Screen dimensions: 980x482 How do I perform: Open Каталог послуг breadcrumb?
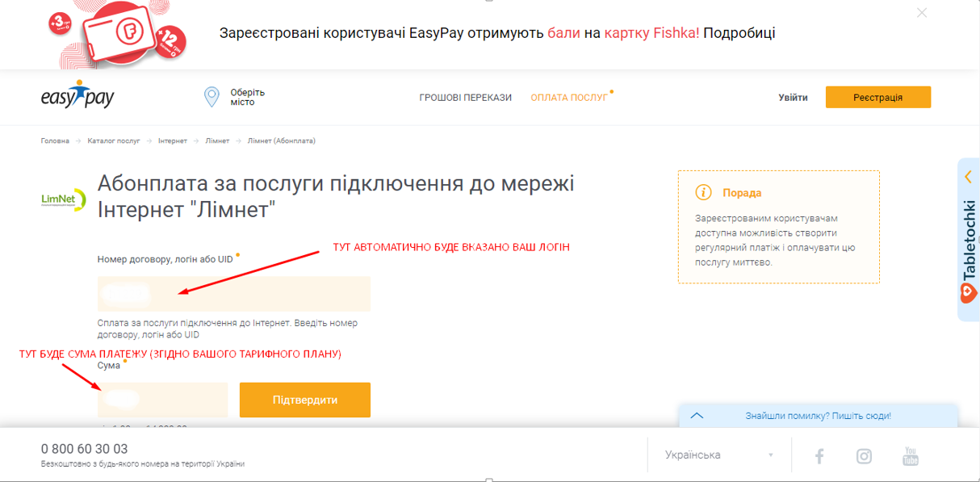pos(114,140)
